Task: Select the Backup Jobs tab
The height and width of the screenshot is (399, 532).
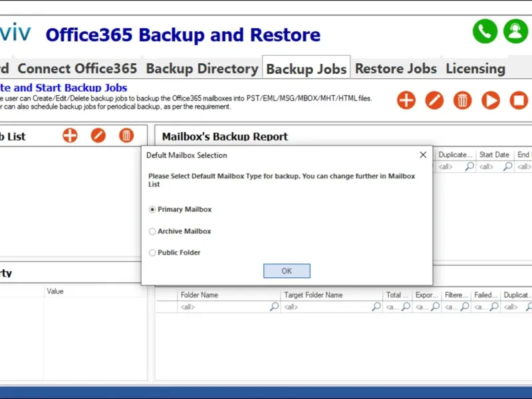Action: tap(306, 69)
